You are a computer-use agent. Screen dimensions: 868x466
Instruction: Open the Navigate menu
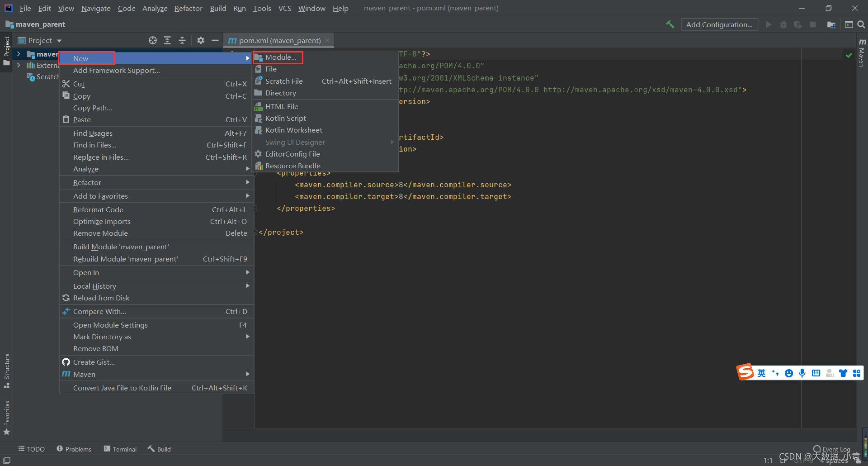click(96, 8)
